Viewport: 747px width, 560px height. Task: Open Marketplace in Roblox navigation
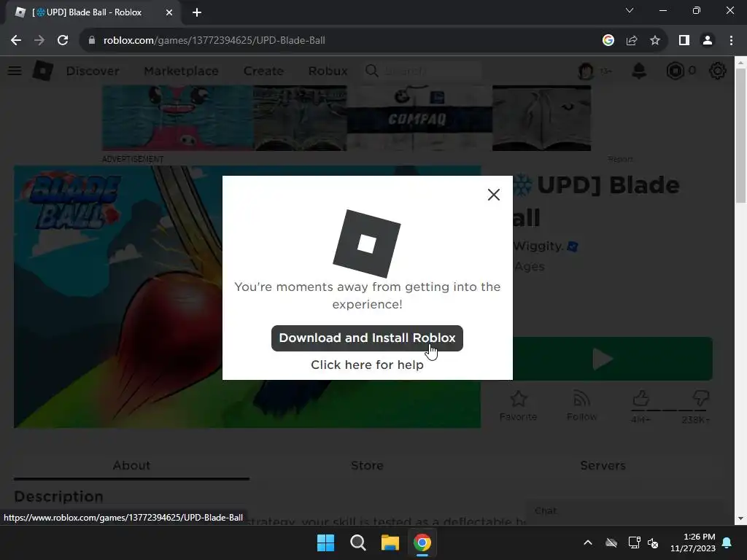(181, 71)
